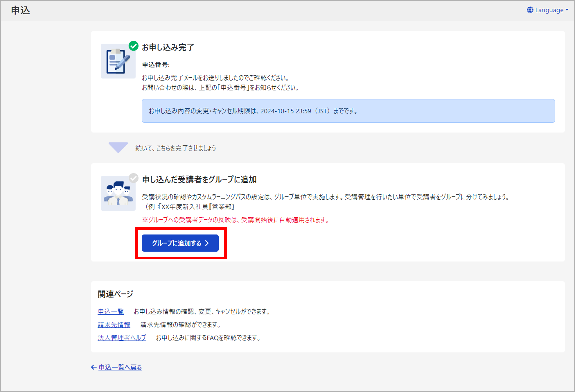The width and height of the screenshot is (575, 392).
Task: Click the clipboard application icon
Action: (118, 61)
